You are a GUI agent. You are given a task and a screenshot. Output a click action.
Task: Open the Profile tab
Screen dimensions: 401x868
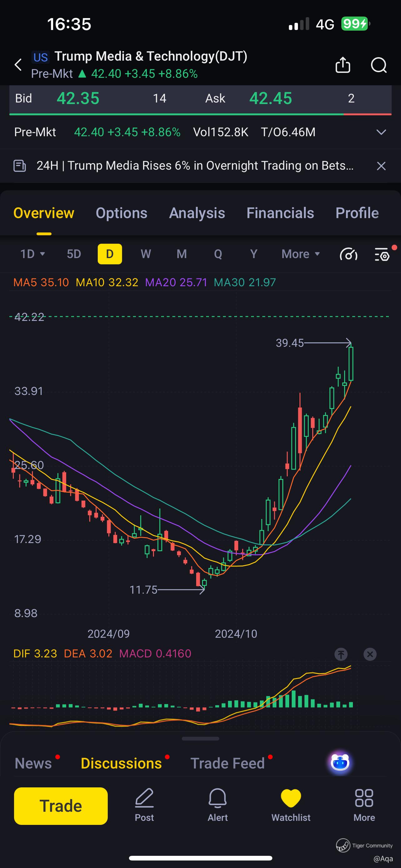point(357,213)
